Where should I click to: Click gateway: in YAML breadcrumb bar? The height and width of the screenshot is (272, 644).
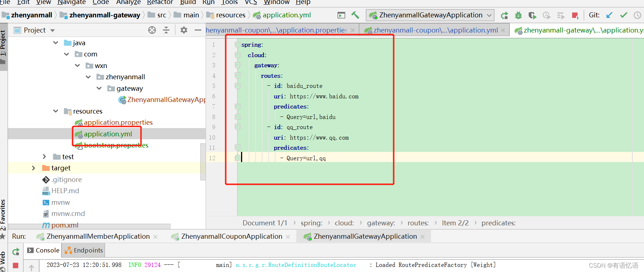tap(381, 223)
